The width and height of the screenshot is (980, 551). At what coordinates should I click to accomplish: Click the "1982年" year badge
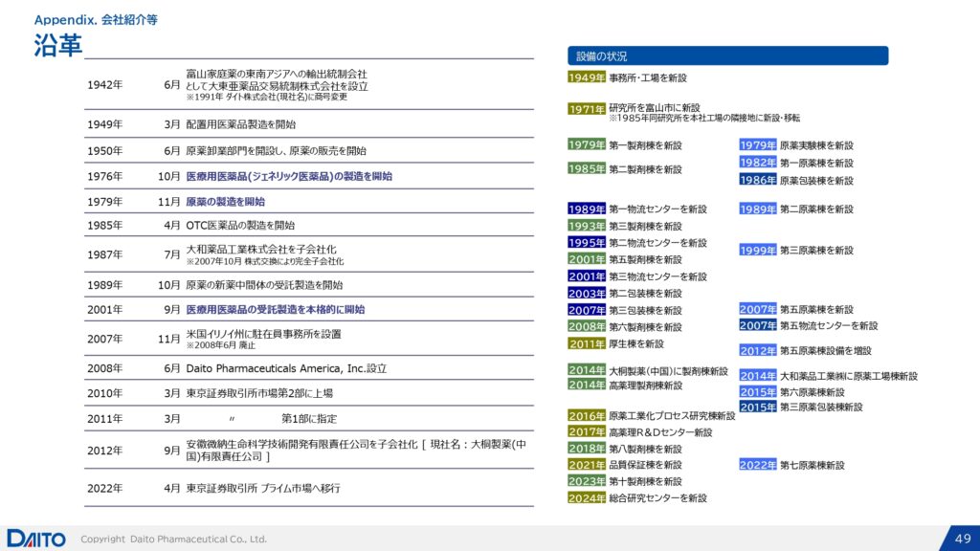[758, 163]
